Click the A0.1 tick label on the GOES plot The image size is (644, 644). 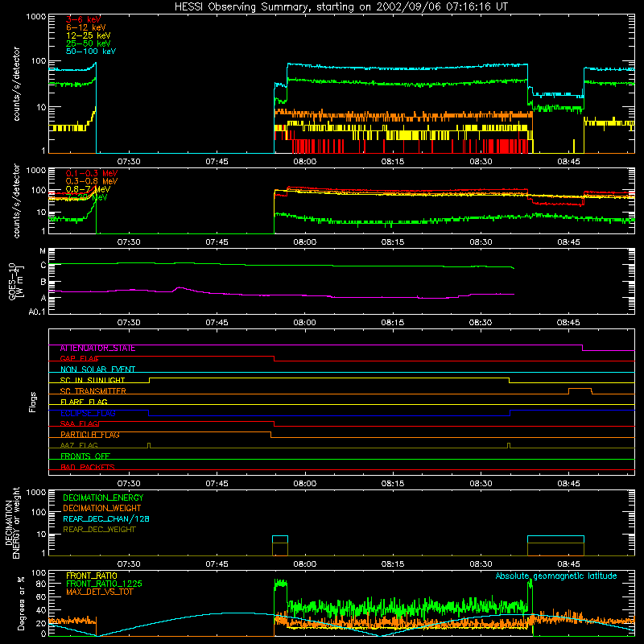37,312
